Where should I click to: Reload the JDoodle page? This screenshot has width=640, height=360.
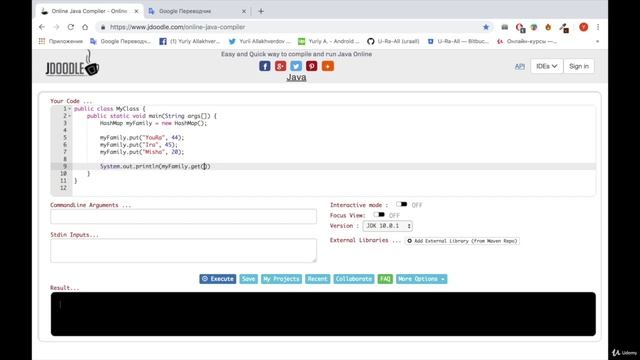71,27
